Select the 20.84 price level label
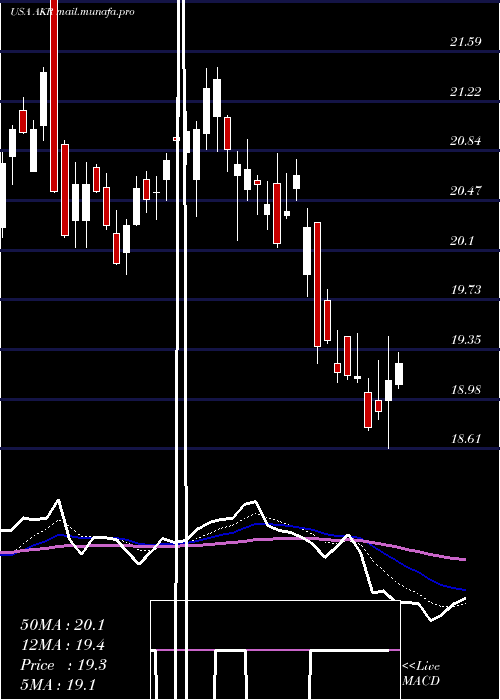The image size is (500, 700). pos(466,142)
